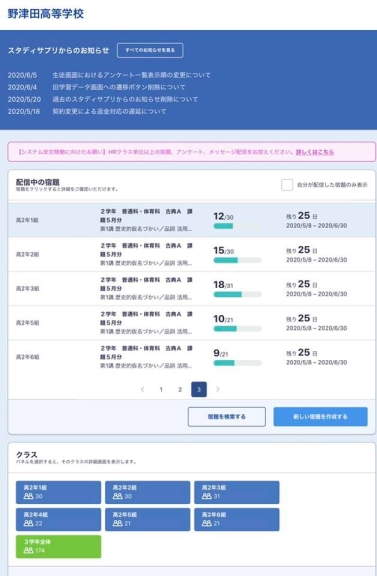Click date range in 高2年6組 row
377x576 pixels.
coord(316,362)
